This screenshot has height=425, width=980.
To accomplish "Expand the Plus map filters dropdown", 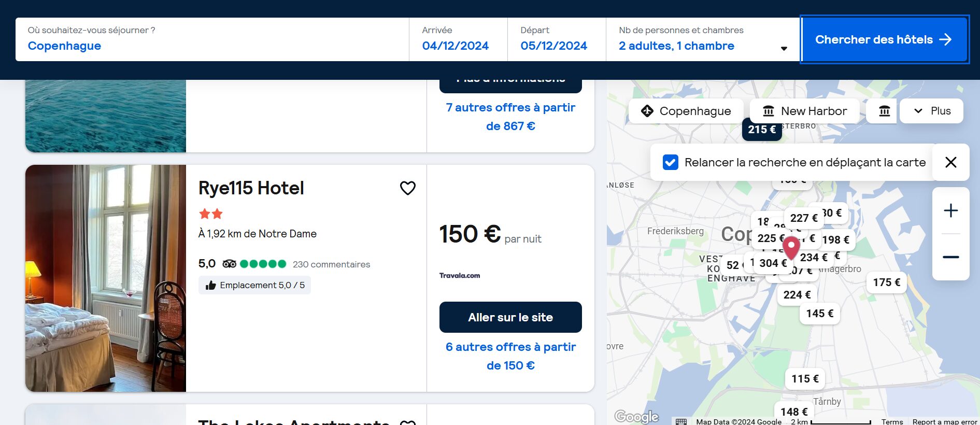I will pyautogui.click(x=931, y=111).
